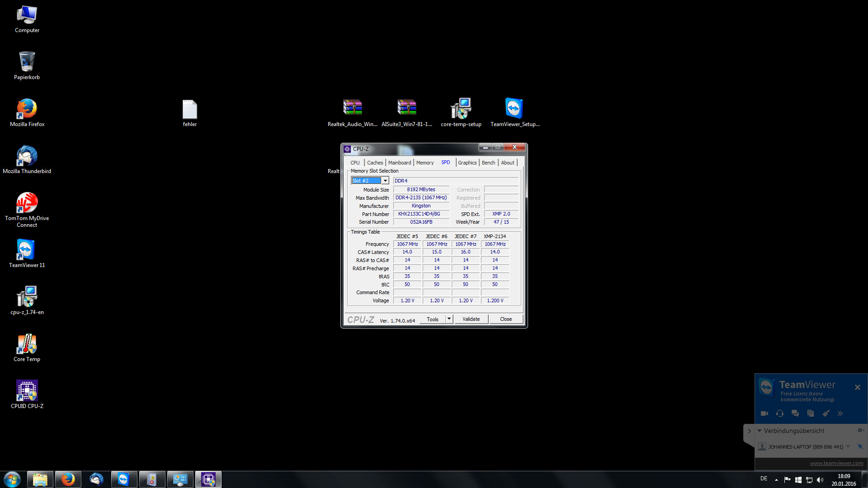The width and height of the screenshot is (868, 488).
Task: Click the Validate button
Action: coord(471,319)
